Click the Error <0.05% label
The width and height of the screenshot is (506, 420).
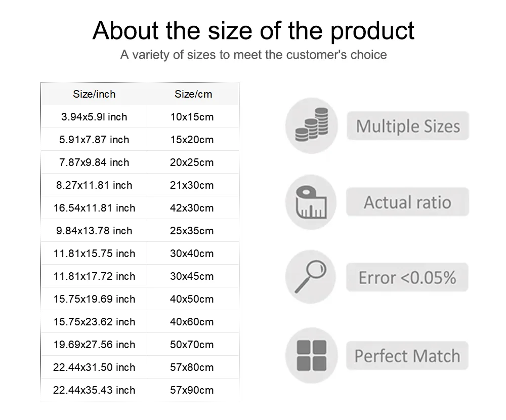407,277
